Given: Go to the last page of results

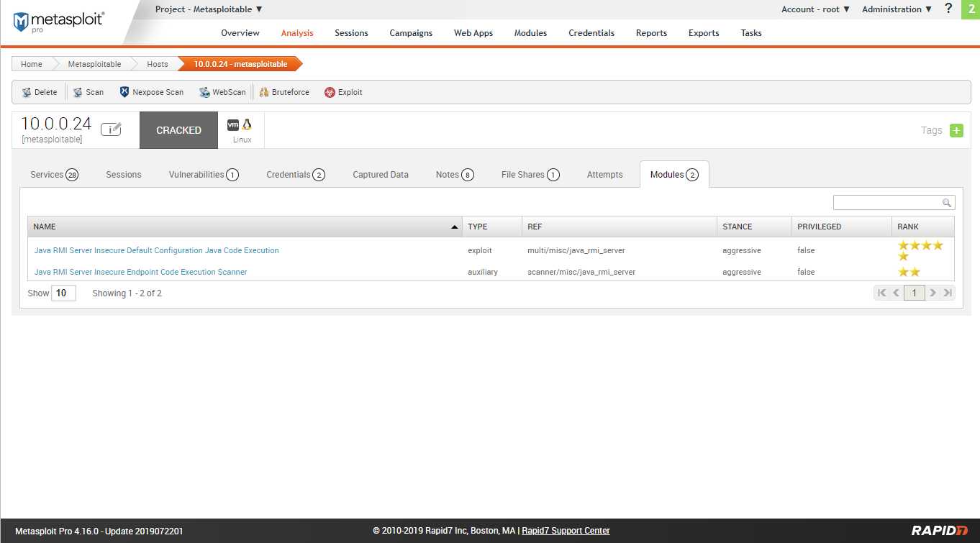Looking at the screenshot, I should click(x=948, y=293).
